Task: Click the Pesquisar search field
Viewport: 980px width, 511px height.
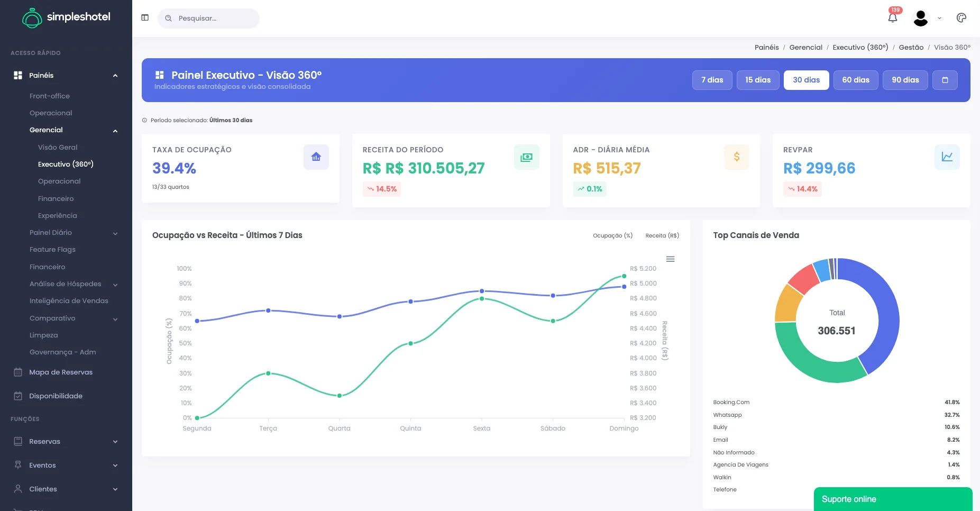Action: pos(208,19)
